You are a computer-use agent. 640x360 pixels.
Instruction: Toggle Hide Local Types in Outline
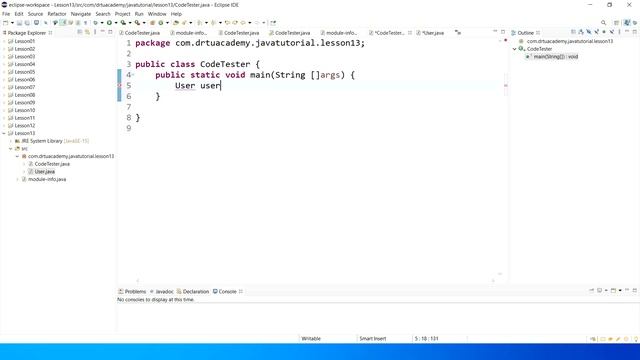click(612, 32)
